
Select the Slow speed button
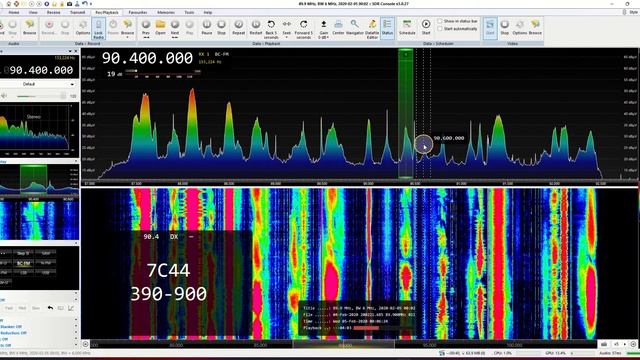36,308
